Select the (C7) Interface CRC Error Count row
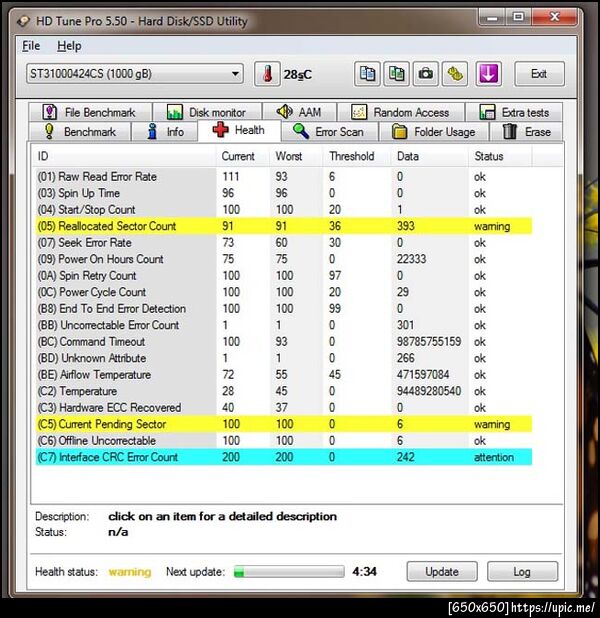The image size is (600, 618). [x=283, y=457]
